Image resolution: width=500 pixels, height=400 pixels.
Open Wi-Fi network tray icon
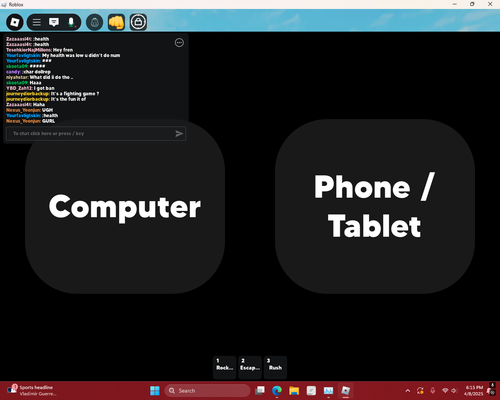coord(445,391)
